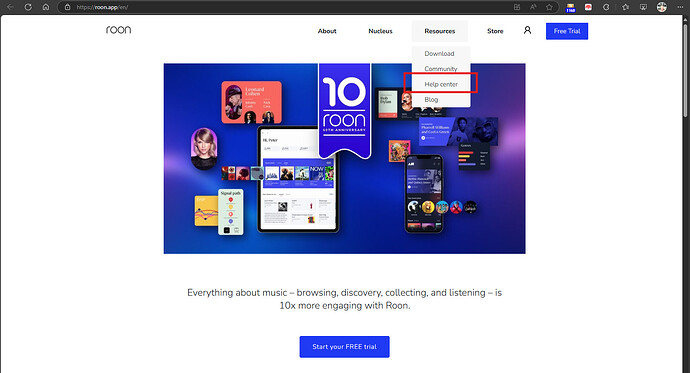This screenshot has width=690, height=373.
Task: Open the read aloud icon in address bar
Action: (533, 7)
